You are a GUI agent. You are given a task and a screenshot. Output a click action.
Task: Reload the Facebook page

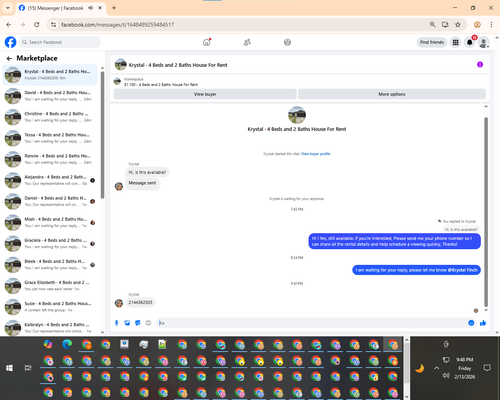coord(37,25)
